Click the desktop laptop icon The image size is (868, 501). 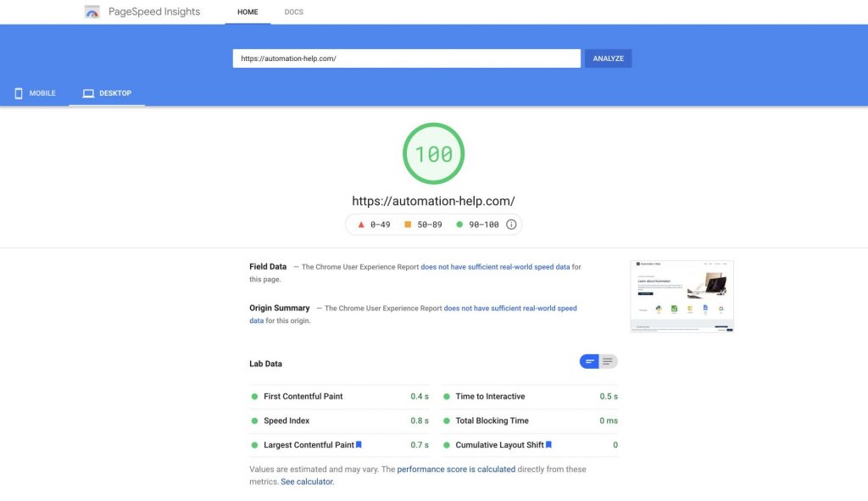(x=88, y=93)
